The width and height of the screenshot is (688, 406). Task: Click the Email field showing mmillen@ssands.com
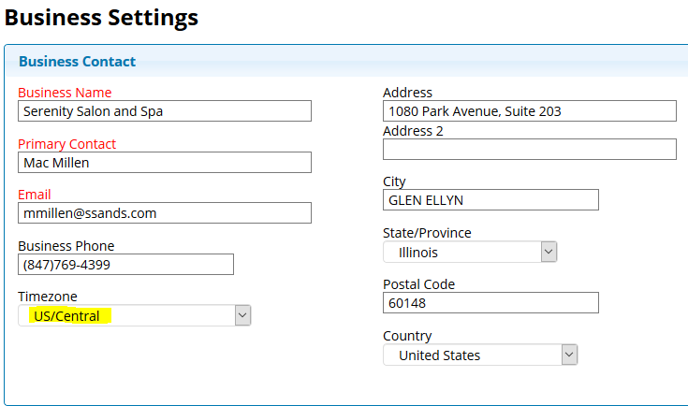coord(165,213)
